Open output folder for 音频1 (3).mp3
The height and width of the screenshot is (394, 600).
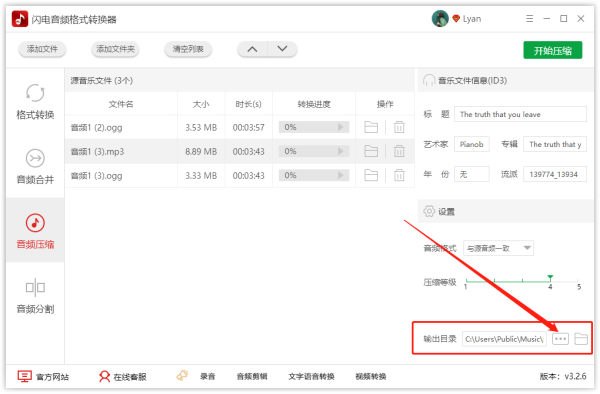click(x=371, y=151)
